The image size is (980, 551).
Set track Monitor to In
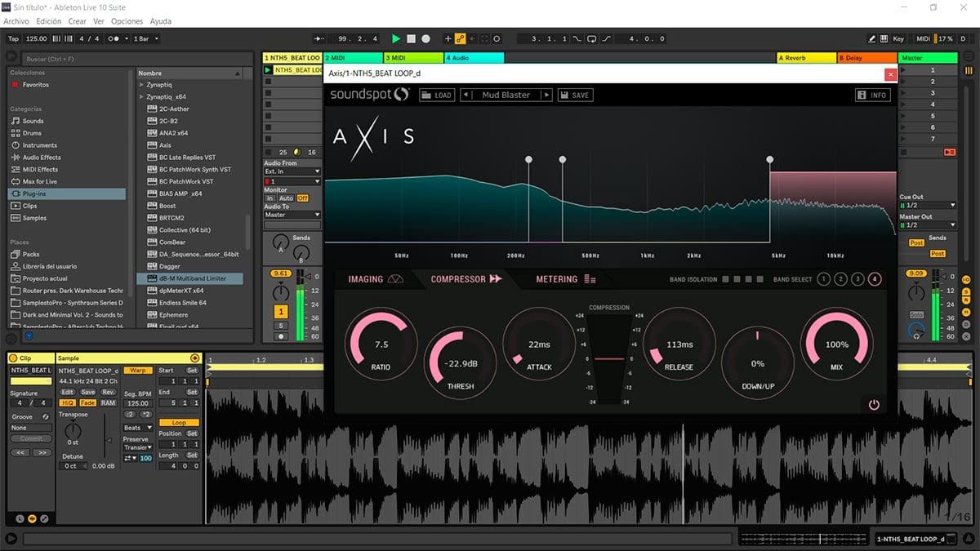269,198
